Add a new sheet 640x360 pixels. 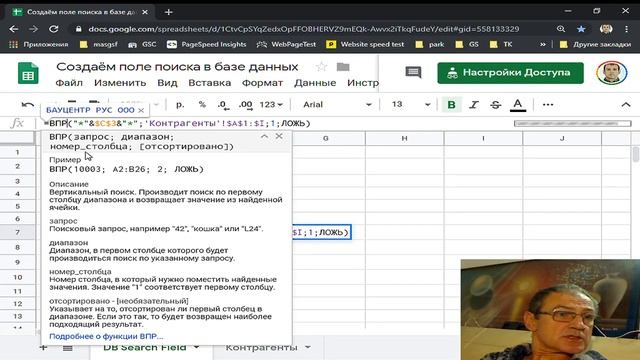[x=43, y=348]
